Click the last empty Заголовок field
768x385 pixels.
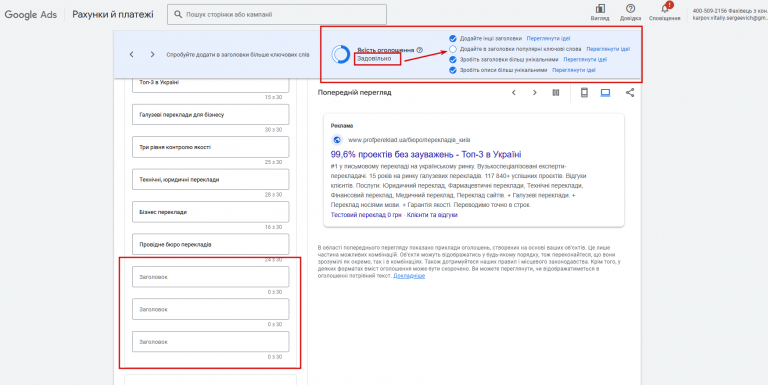click(211, 342)
